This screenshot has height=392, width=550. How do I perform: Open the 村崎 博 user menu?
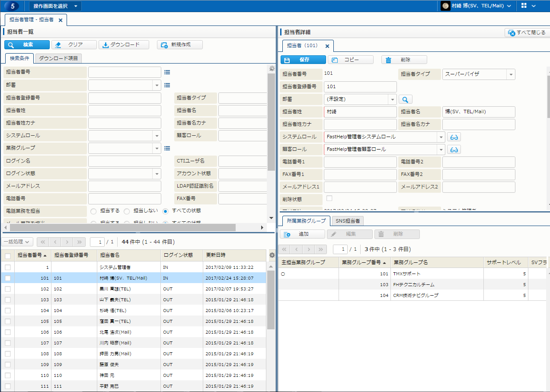tap(477, 6)
